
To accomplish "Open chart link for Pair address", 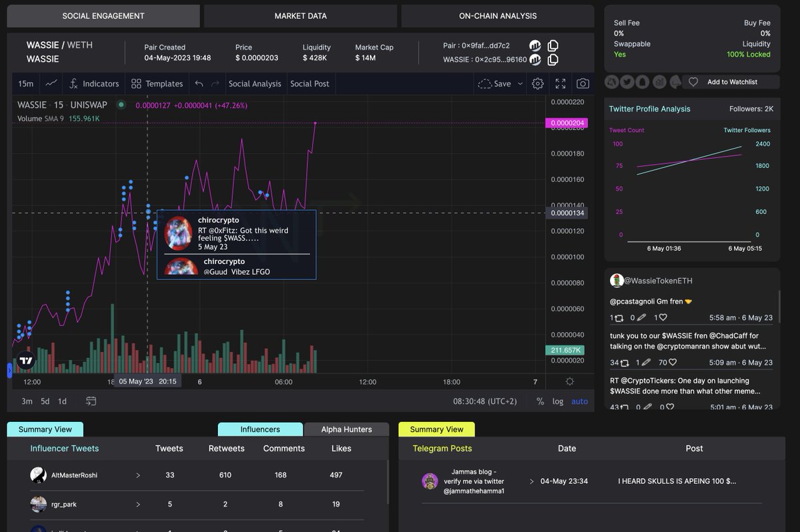I will [535, 45].
